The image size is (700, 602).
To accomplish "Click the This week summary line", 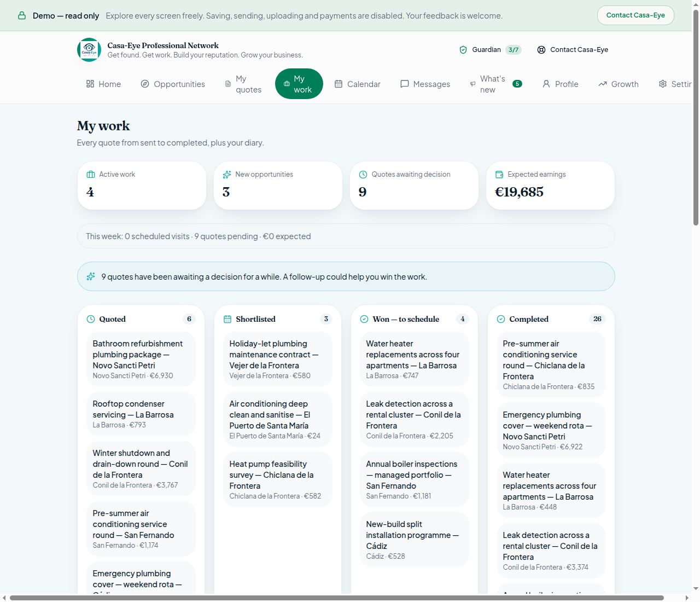I will (346, 236).
